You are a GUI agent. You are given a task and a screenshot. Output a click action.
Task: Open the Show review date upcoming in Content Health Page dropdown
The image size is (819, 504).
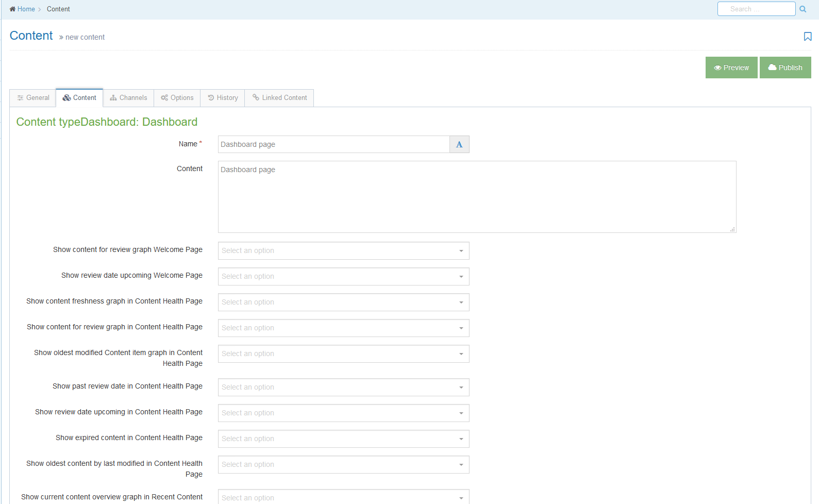[343, 413]
